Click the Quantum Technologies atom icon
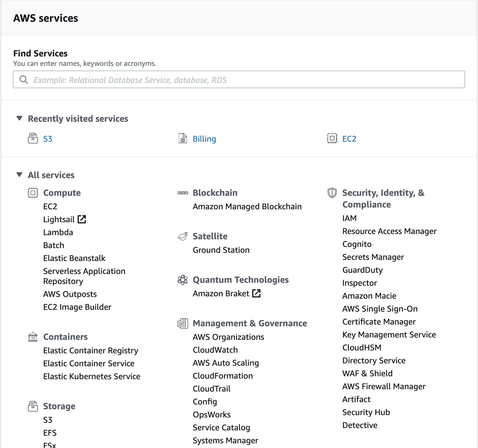 point(183,280)
